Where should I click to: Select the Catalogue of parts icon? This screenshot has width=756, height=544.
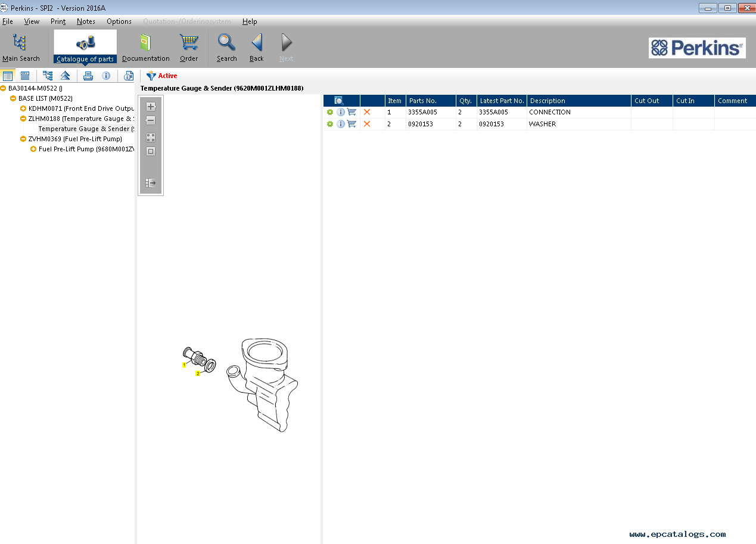(x=85, y=42)
